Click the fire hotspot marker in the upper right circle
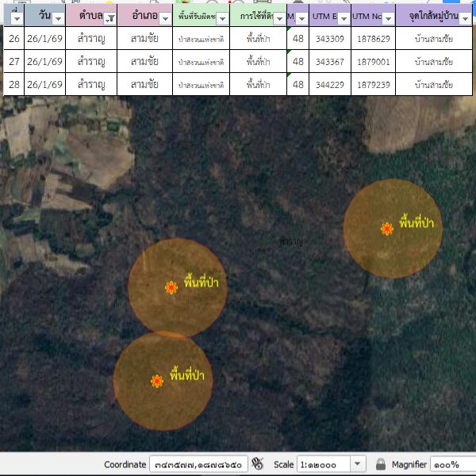The height and width of the screenshot is (476, 476). pos(386,229)
